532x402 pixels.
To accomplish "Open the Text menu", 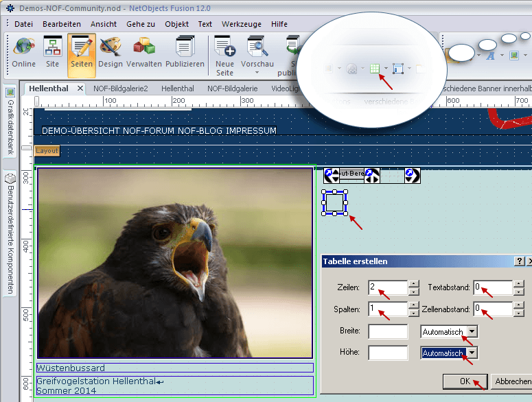I will [x=205, y=24].
